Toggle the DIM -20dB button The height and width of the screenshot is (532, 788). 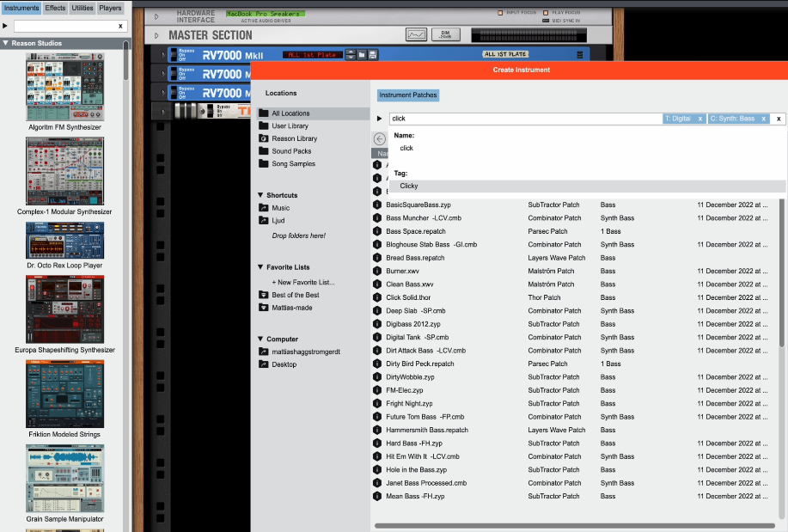click(x=446, y=34)
